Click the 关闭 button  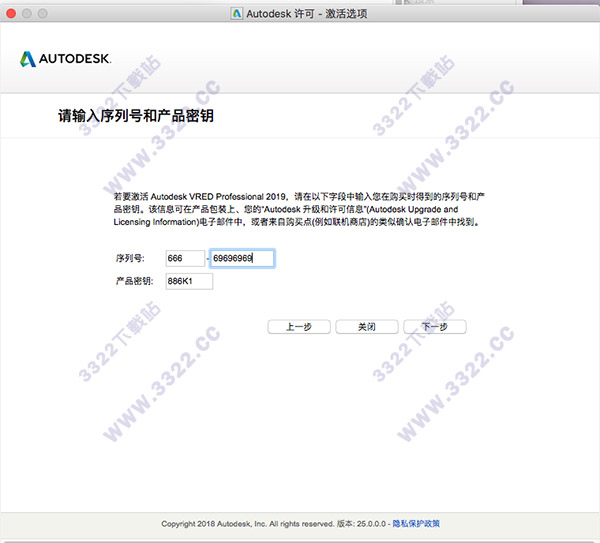[367, 327]
